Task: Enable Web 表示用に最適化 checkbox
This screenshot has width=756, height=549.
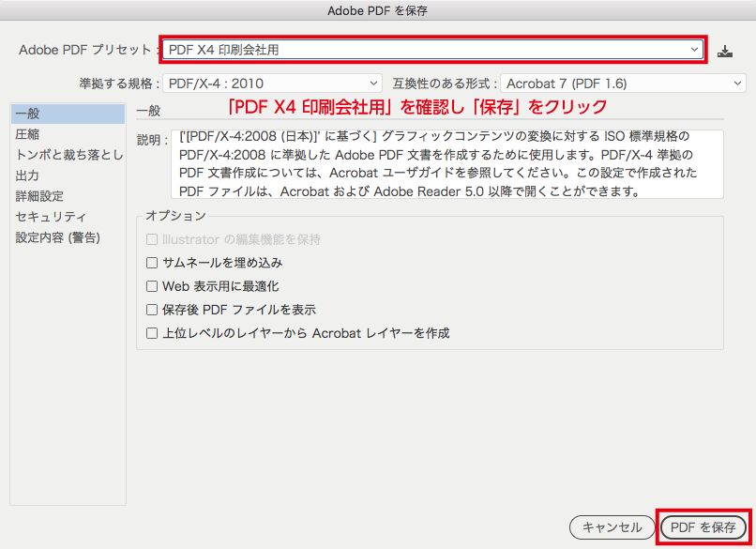Action: coord(152,286)
